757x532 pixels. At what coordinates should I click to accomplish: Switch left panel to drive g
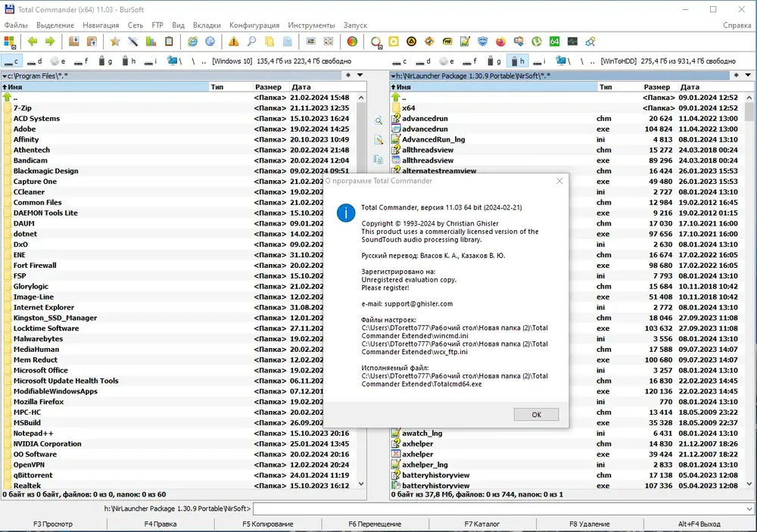click(104, 61)
